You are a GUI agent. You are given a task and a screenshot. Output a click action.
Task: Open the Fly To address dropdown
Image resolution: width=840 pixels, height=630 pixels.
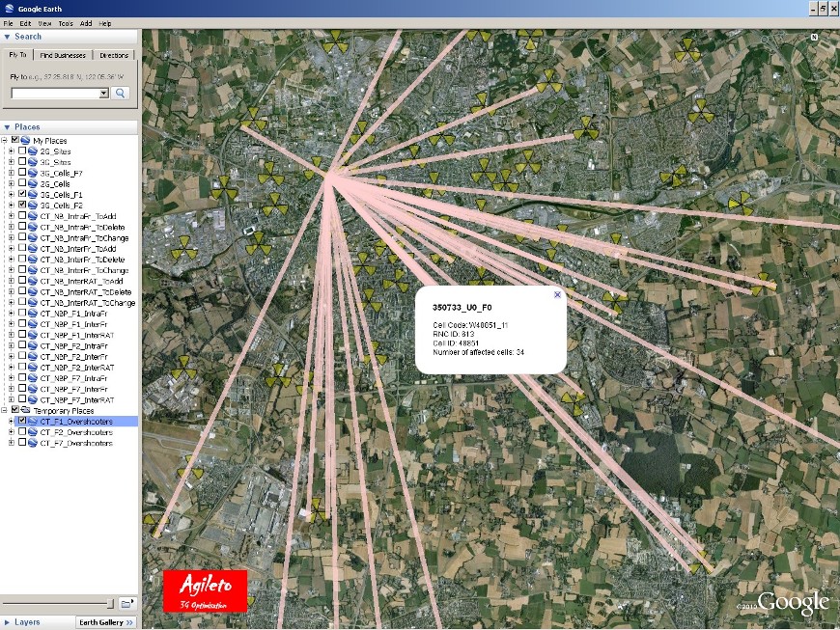point(104,94)
